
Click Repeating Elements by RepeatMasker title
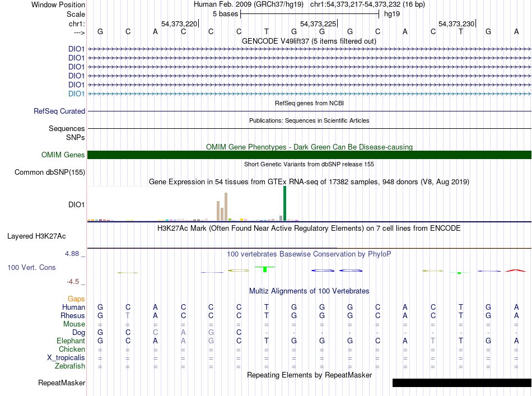pos(310,375)
